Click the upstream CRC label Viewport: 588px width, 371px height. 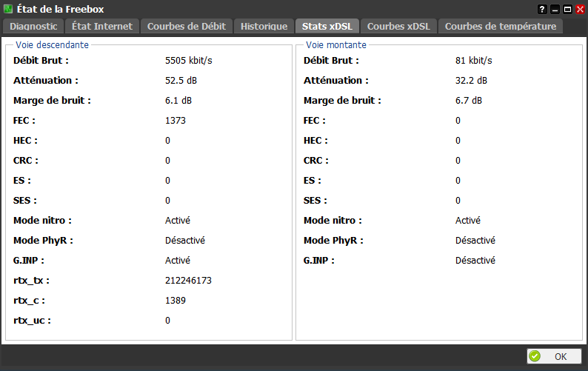315,161
